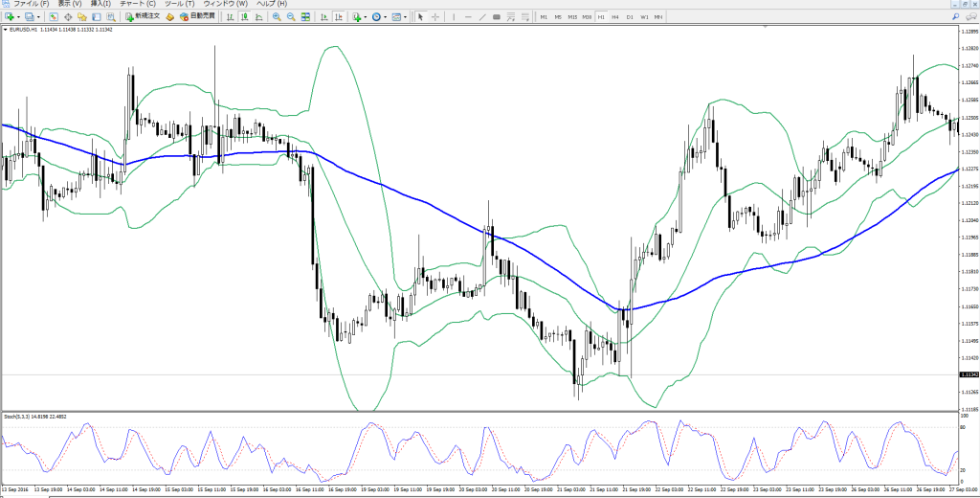Switch timeframe to D1
This screenshot has width=980, height=498.
click(x=630, y=17)
